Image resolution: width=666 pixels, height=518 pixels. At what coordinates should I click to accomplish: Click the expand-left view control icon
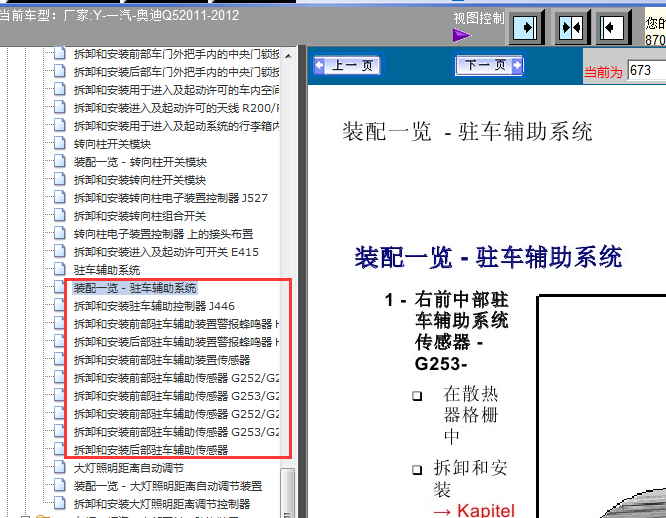(x=613, y=27)
